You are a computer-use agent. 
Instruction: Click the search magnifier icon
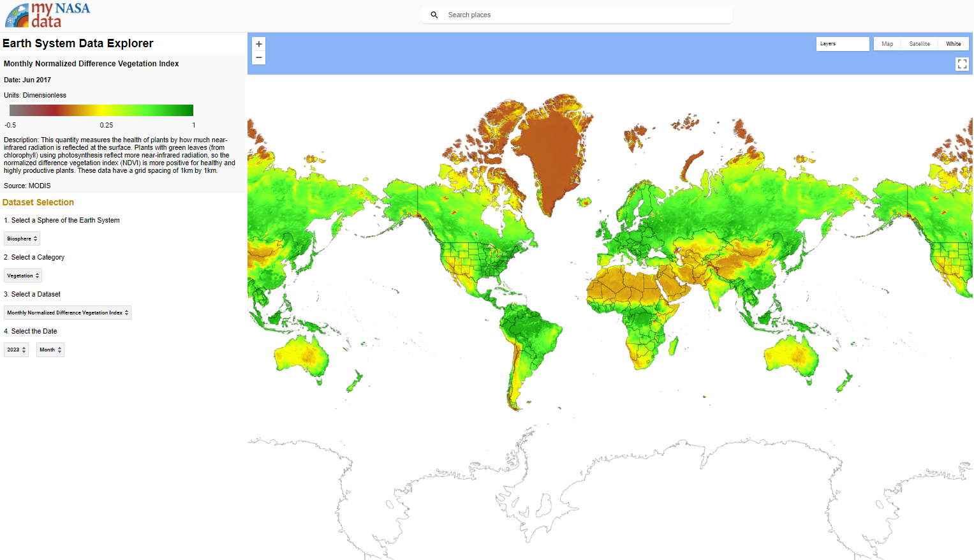pyautogui.click(x=434, y=14)
